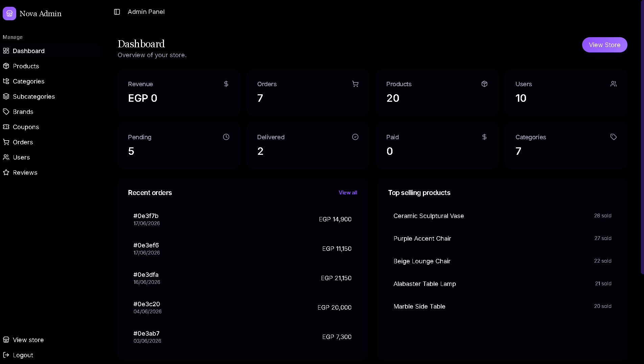Click the EGP 11,150 order amount

[337, 248]
